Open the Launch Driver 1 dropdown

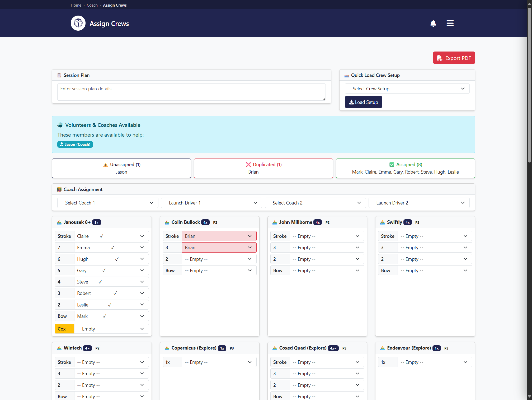pyautogui.click(x=211, y=203)
